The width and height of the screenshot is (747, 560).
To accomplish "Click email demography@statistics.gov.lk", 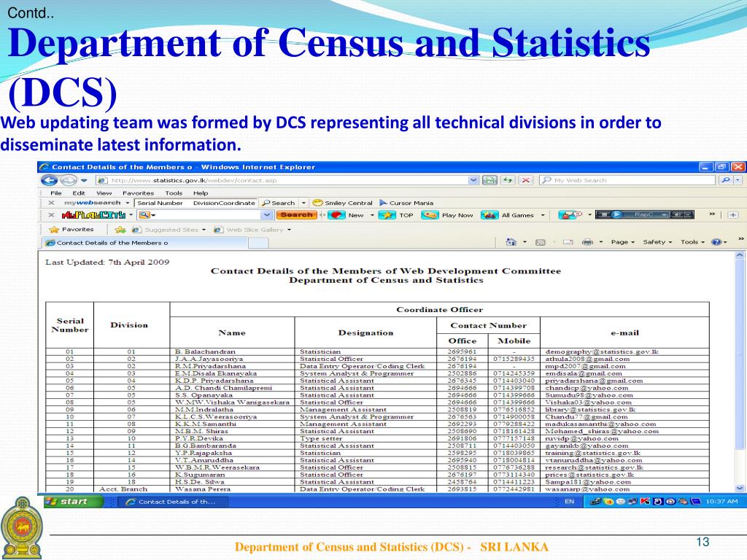I will pos(602,351).
